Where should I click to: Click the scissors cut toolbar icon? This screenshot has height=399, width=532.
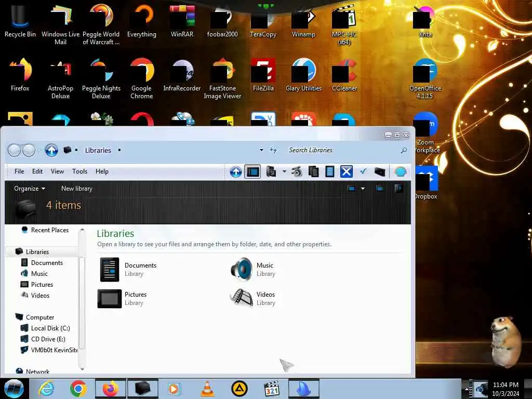pyautogui.click(x=297, y=171)
